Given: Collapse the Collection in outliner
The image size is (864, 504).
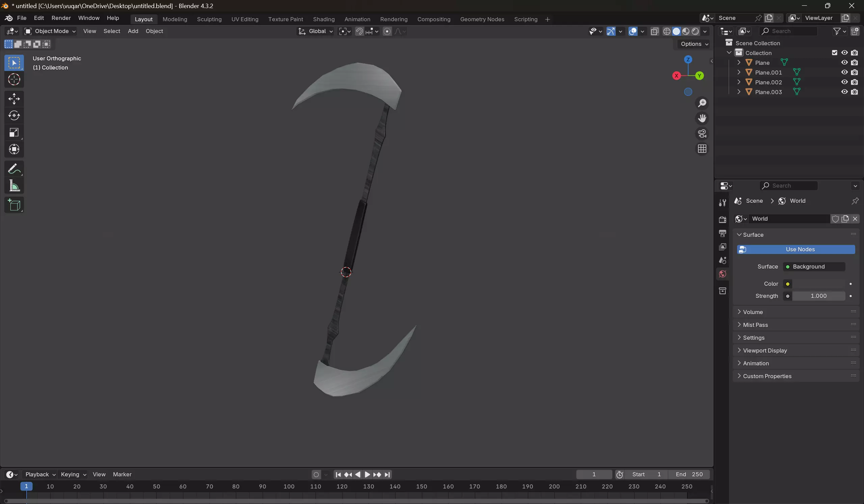Looking at the screenshot, I should click(729, 53).
